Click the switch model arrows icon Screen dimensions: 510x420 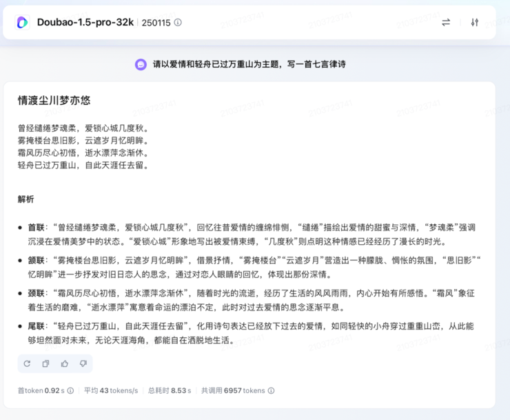coord(446,22)
